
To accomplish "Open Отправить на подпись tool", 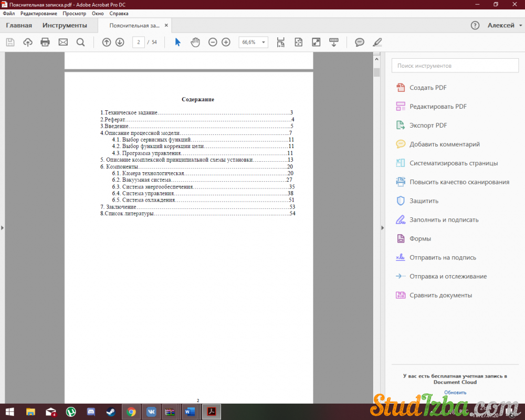I will (x=436, y=258).
